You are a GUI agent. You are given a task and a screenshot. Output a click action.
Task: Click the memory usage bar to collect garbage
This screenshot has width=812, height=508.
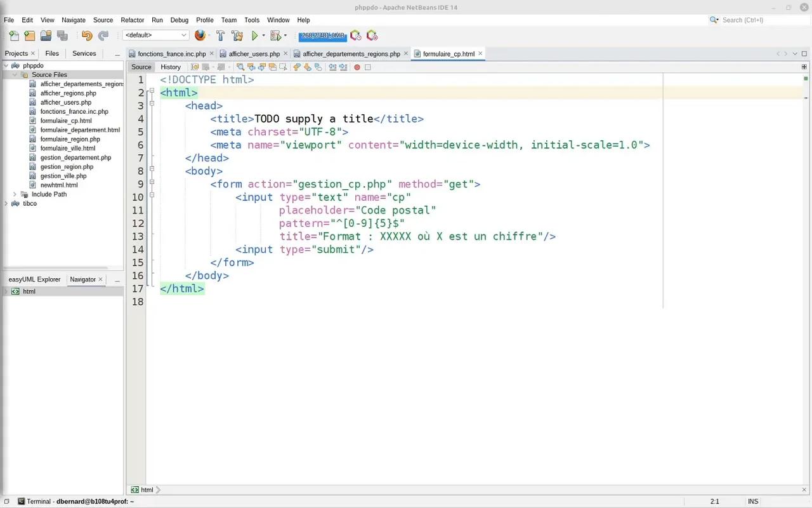[x=322, y=36]
